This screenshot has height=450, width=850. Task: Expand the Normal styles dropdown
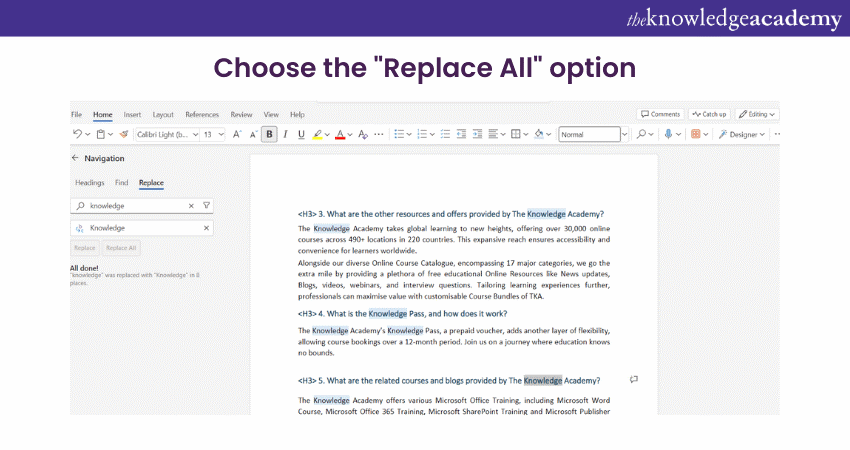[x=625, y=134]
